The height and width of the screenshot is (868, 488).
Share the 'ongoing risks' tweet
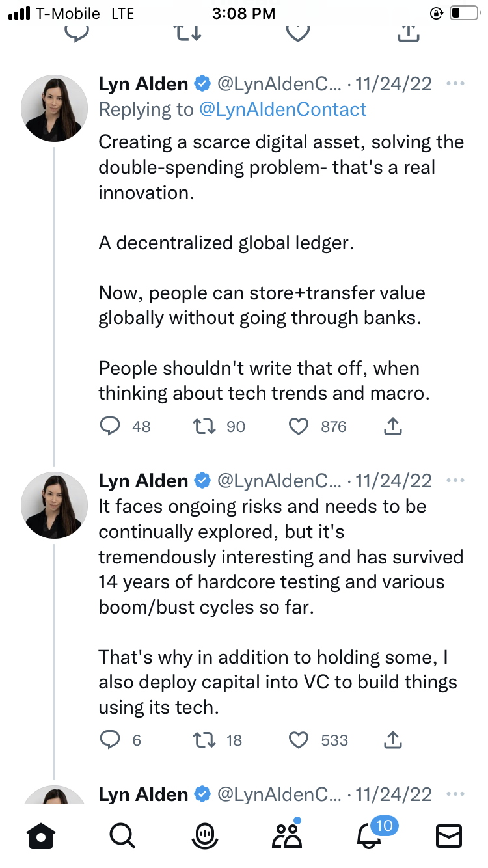point(394,740)
